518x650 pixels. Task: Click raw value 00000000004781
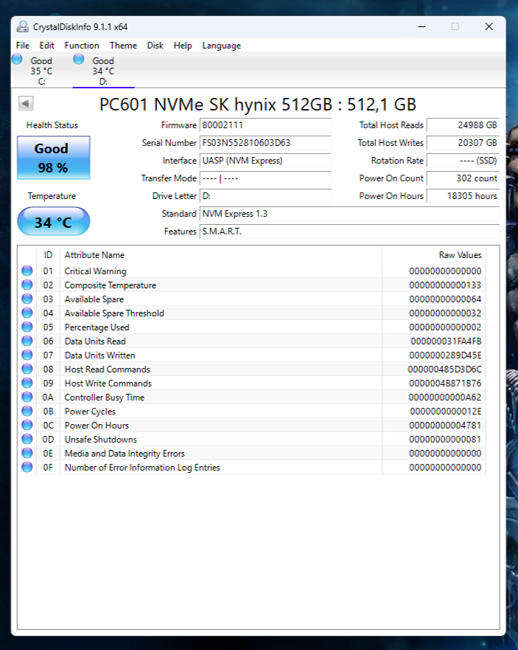pos(445,425)
